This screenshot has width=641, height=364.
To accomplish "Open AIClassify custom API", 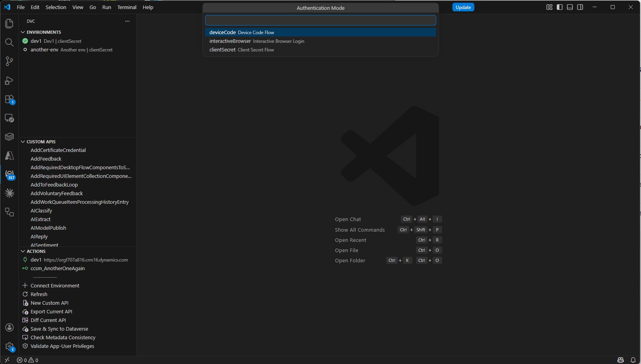I will [x=78, y=211].
